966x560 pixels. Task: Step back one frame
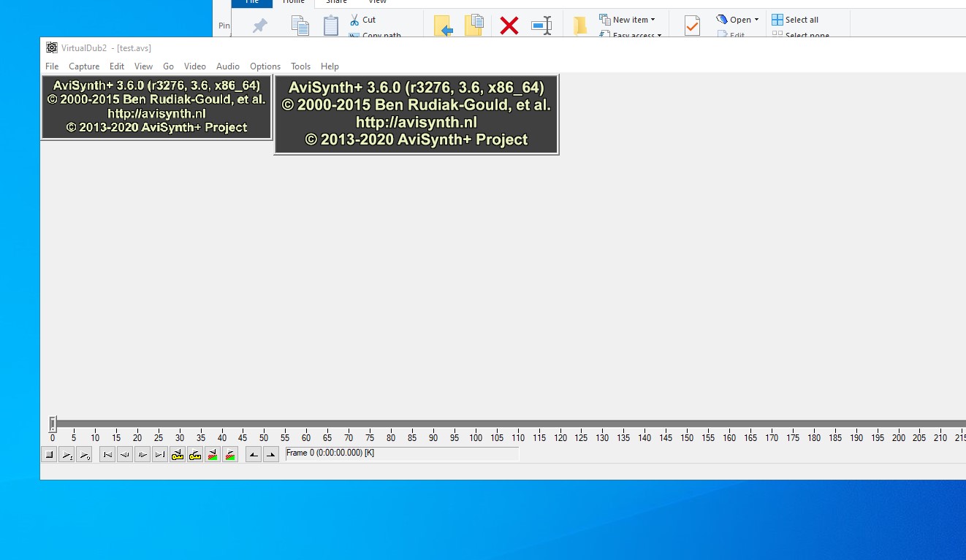click(x=125, y=455)
